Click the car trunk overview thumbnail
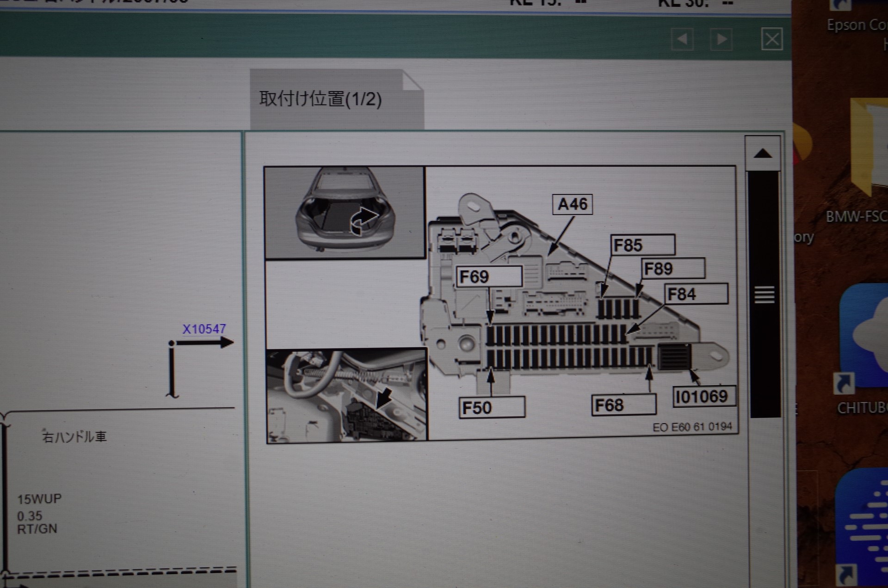Viewport: 888px width, 588px height. pyautogui.click(x=345, y=212)
